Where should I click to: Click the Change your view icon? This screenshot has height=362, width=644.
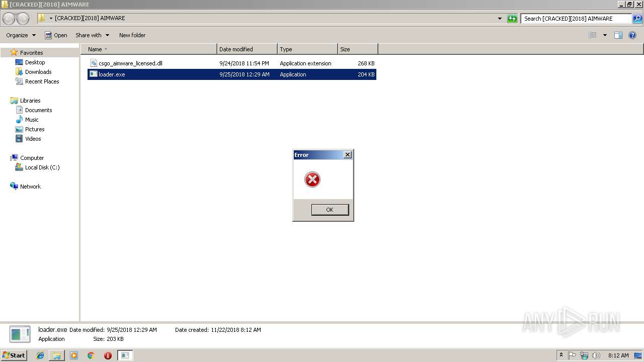pyautogui.click(x=593, y=35)
